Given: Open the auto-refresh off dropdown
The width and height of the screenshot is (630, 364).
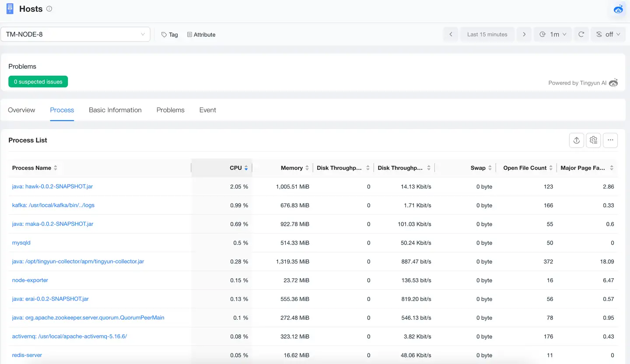Looking at the screenshot, I should 608,34.
